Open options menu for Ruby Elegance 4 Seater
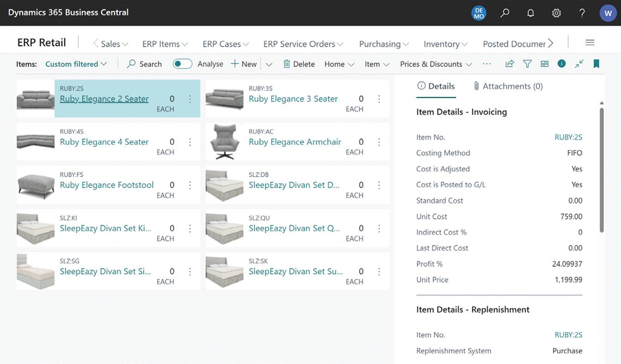The image size is (621, 364). [190, 142]
